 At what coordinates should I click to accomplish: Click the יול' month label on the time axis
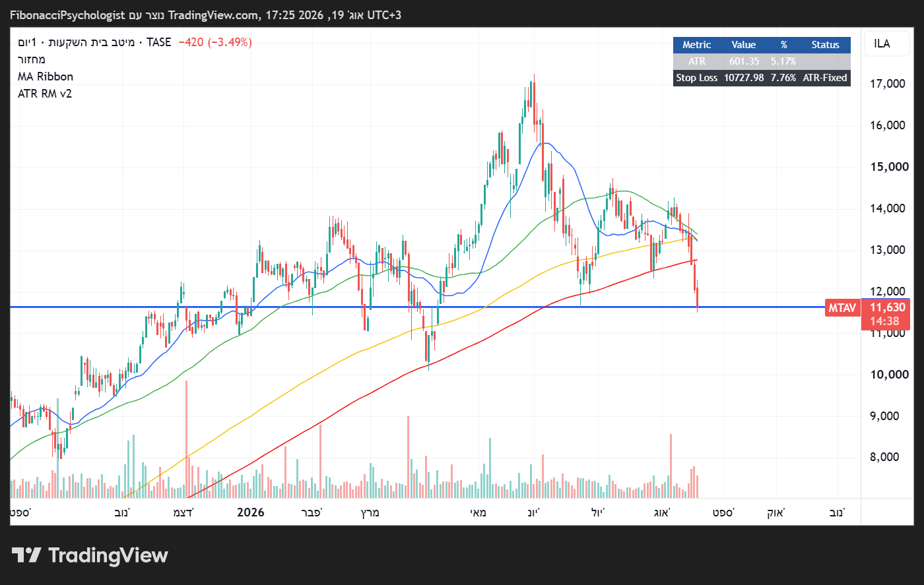[597, 512]
